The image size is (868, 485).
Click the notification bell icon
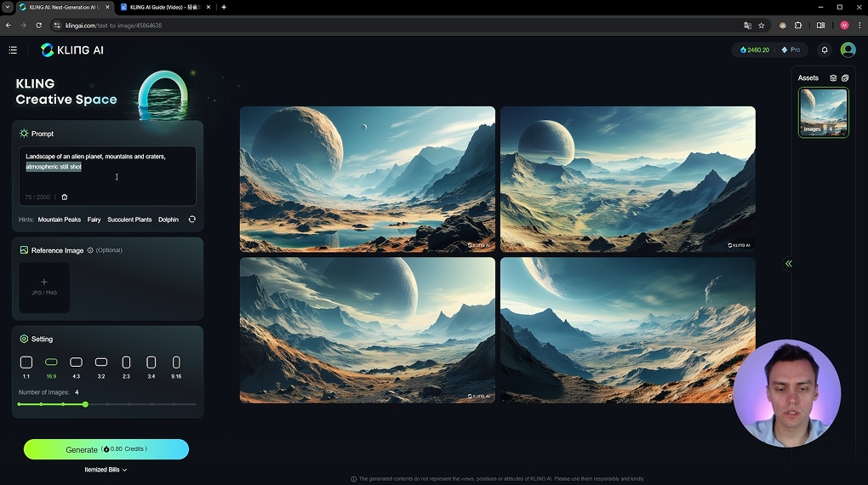coord(824,50)
